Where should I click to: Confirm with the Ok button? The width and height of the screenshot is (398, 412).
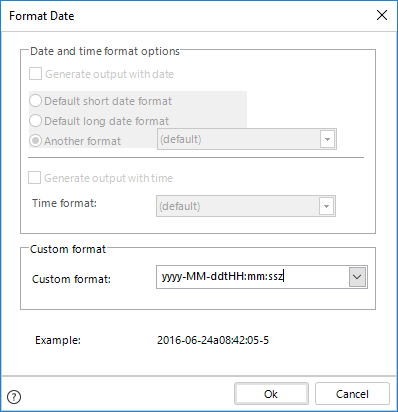pyautogui.click(x=271, y=394)
